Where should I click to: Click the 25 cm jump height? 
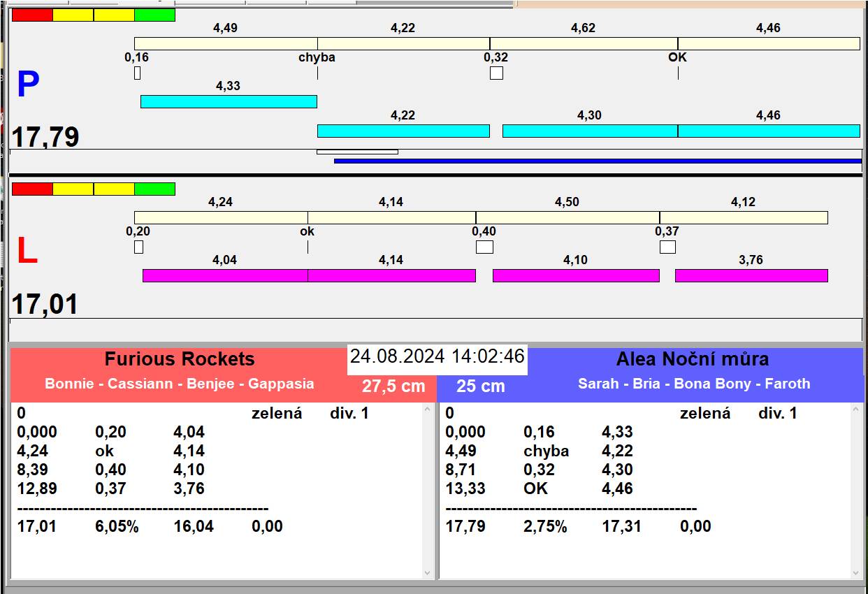pyautogui.click(x=481, y=386)
